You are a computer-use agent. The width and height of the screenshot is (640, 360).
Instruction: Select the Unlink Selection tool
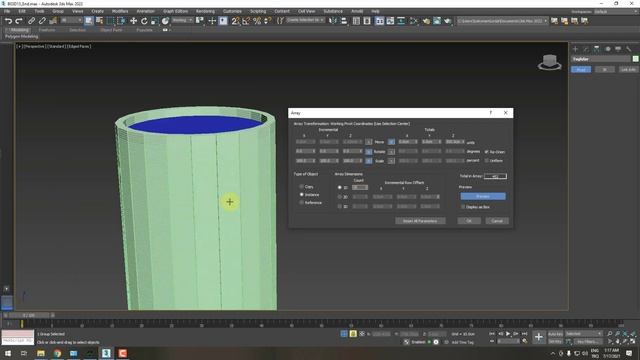(42, 21)
